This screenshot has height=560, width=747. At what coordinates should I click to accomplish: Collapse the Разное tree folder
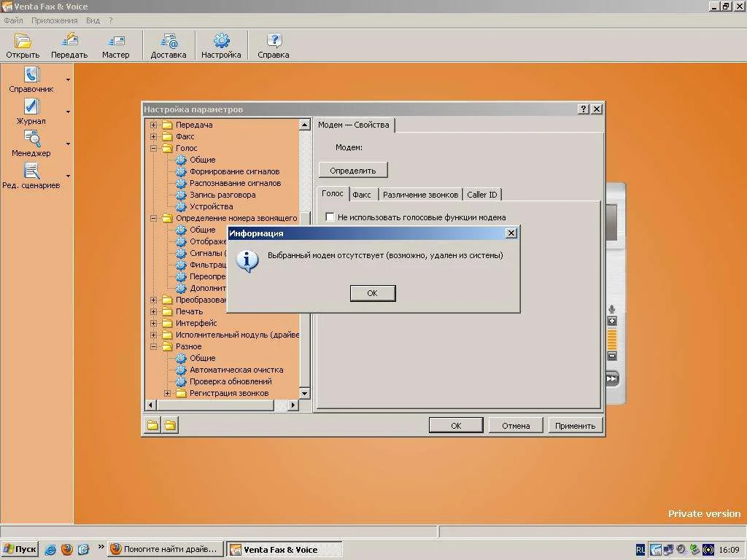153,346
